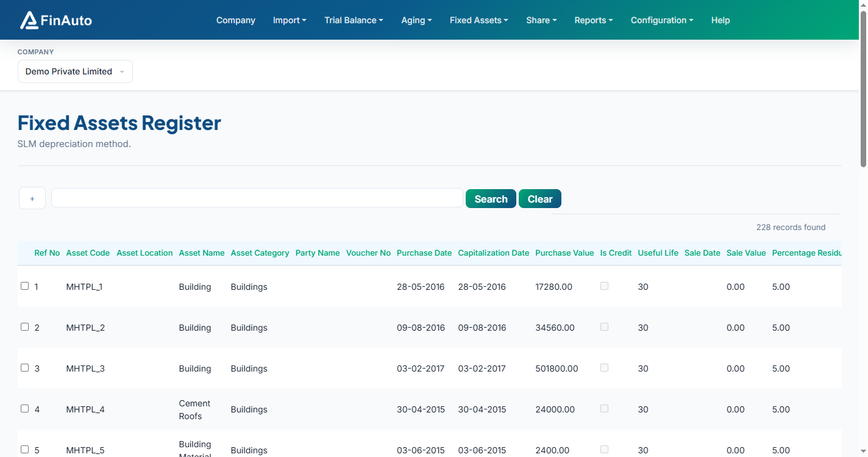Sort by Party Name column header
Viewport: 868px width, 457px height.
click(x=318, y=253)
